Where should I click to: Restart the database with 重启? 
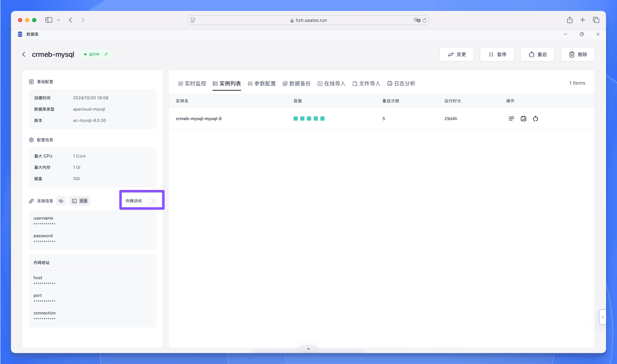537,54
